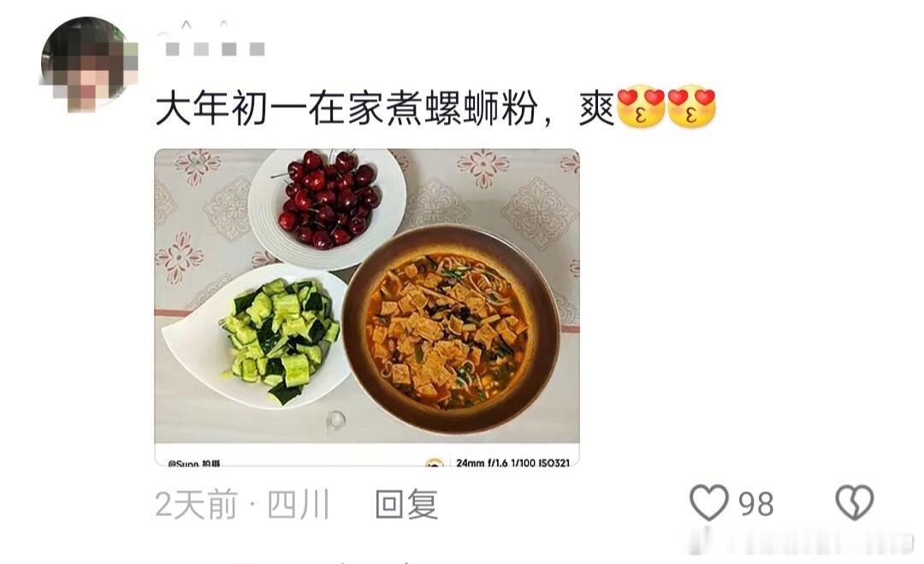The height and width of the screenshot is (564, 924).
Task: Click the @Supn 拍摄 photo credit
Action: point(194,464)
